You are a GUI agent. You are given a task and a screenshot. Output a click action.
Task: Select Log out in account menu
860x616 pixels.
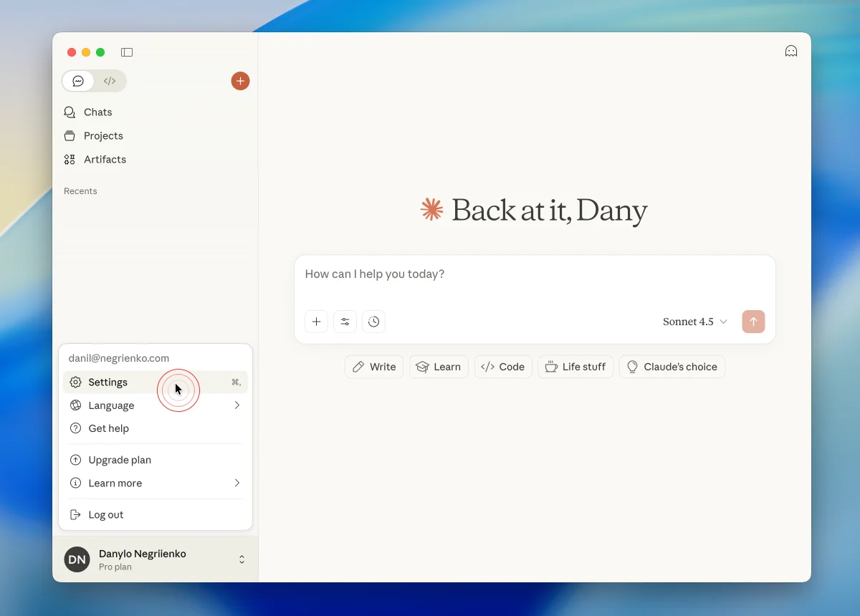point(106,515)
